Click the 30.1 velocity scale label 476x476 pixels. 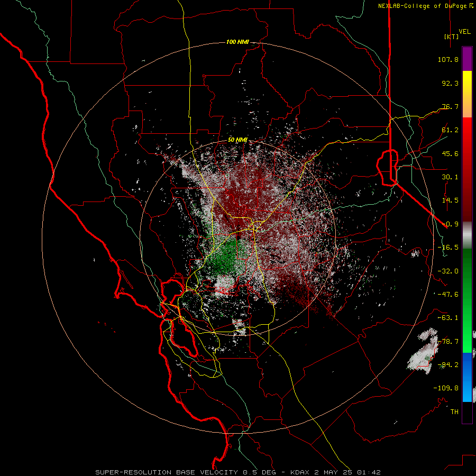click(450, 177)
